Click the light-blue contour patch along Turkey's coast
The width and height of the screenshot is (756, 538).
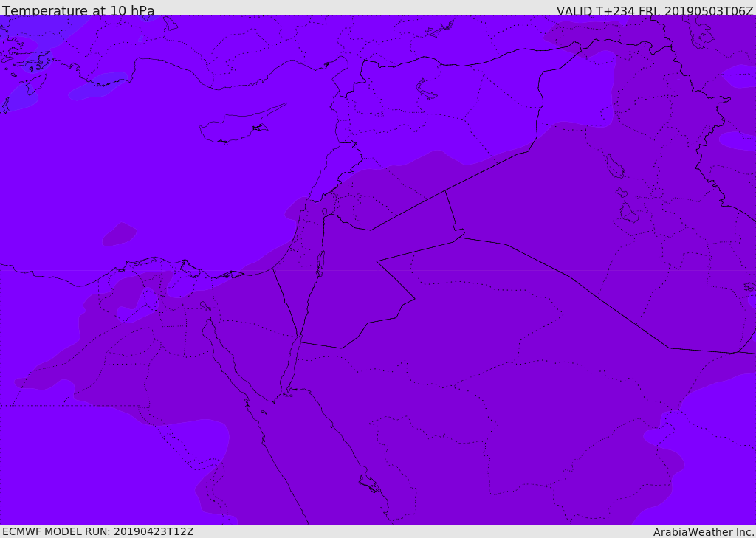point(96,86)
